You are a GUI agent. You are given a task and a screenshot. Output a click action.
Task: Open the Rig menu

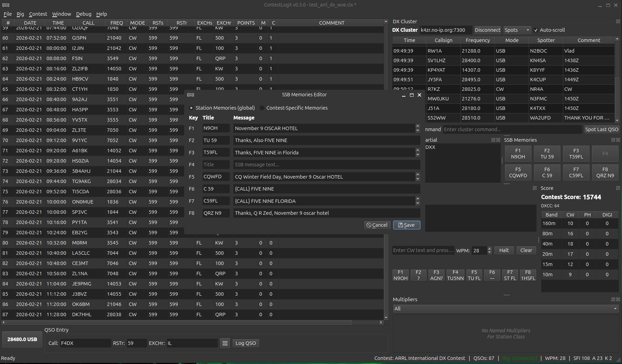(x=20, y=14)
